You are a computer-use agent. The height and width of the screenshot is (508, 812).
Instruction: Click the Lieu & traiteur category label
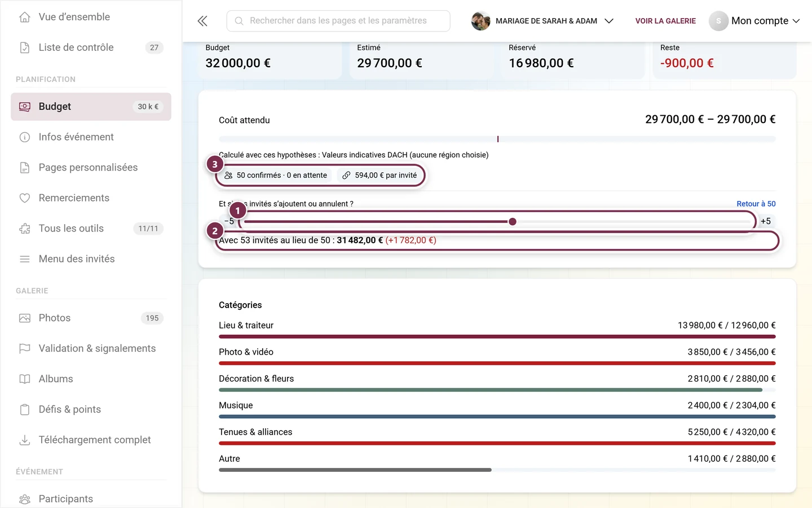246,325
